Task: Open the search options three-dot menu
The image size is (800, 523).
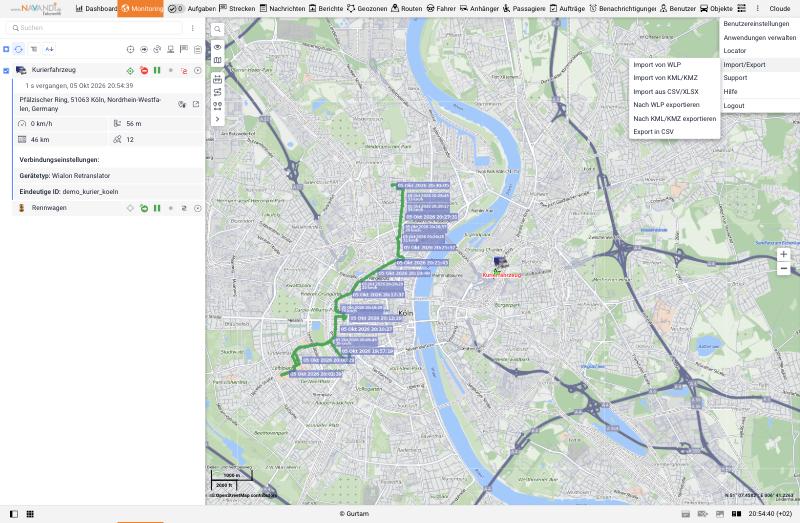Action: pyautogui.click(x=192, y=28)
